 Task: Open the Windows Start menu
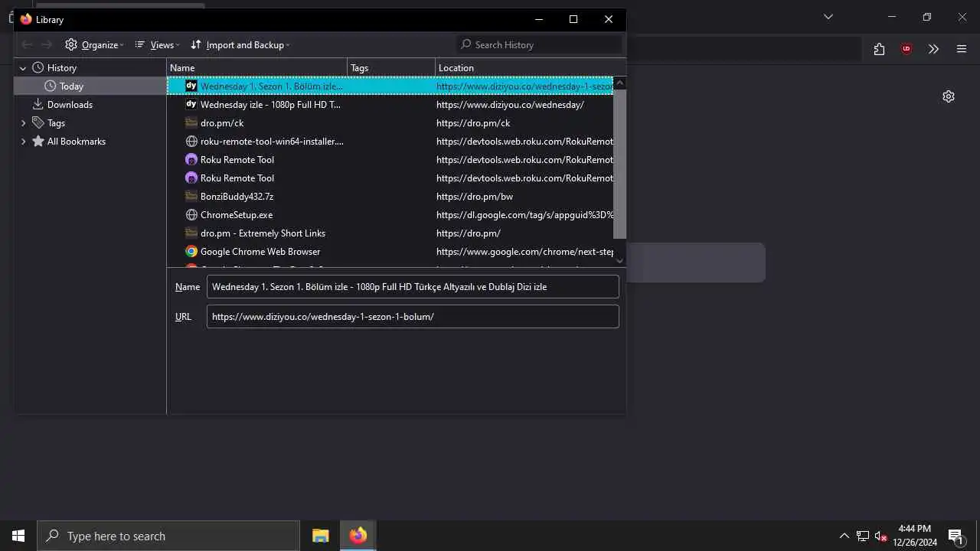click(x=18, y=536)
